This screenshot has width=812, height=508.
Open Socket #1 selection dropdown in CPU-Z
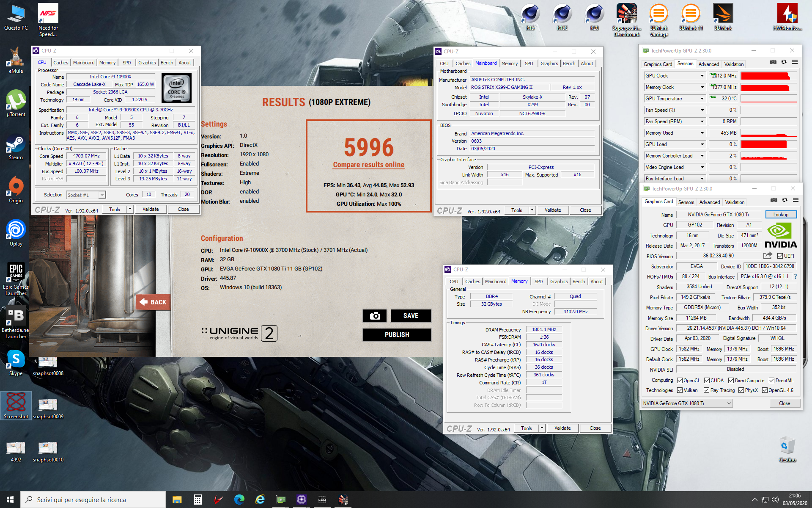86,195
